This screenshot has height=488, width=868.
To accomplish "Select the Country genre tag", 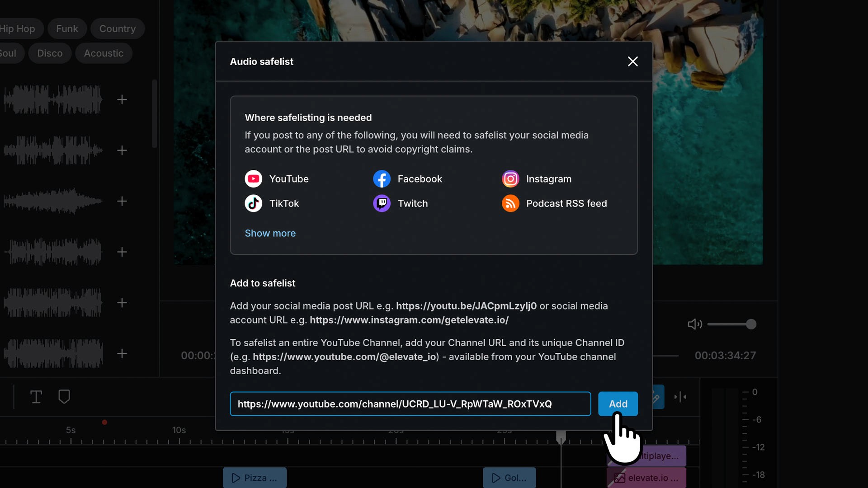I will coord(118,28).
